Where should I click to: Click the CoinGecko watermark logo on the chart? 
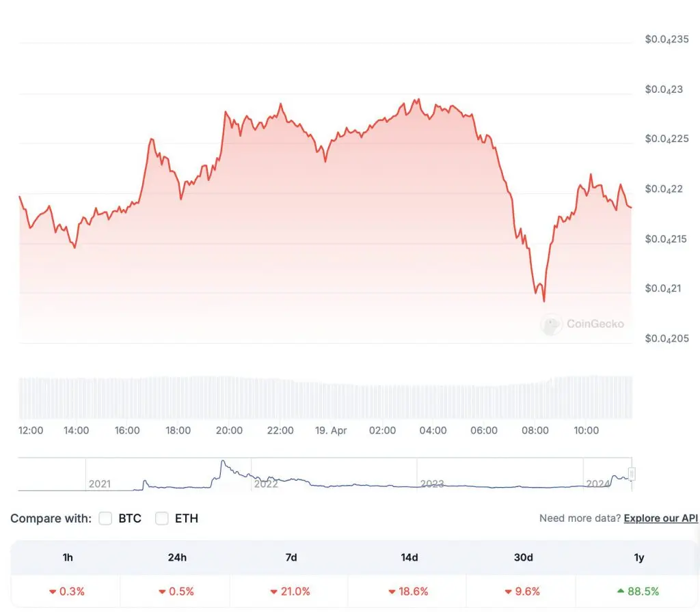coord(551,324)
